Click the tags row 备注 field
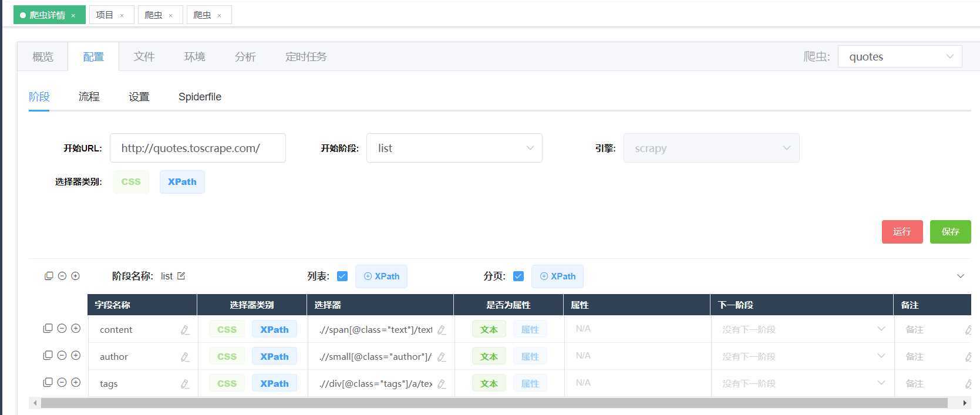Viewport: 980px width, 415px height. (x=932, y=383)
